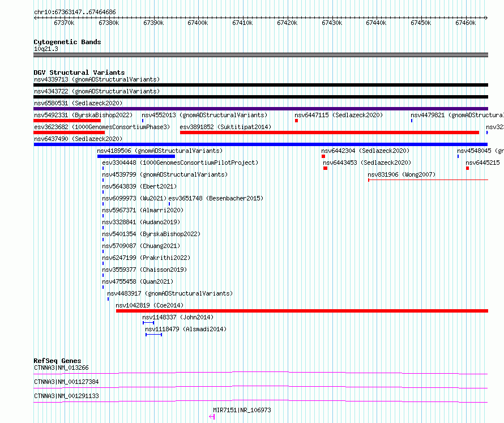Click nsv6443453 red square marker
Image resolution: width=504 pixels, height=423 pixels.
[x=325, y=168]
